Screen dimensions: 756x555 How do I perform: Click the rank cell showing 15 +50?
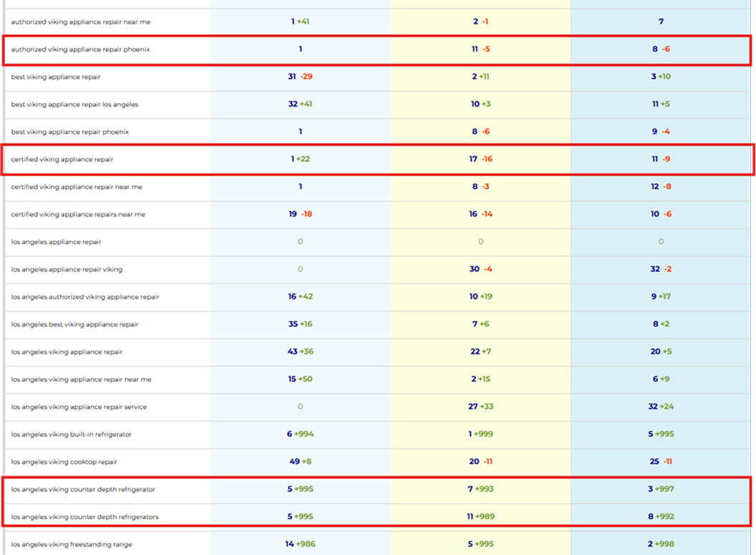click(300, 380)
